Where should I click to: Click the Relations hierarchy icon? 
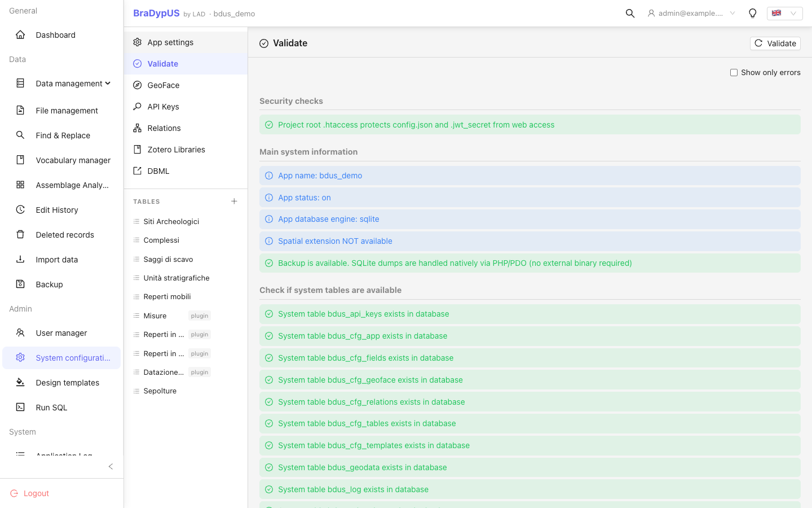pyautogui.click(x=138, y=128)
